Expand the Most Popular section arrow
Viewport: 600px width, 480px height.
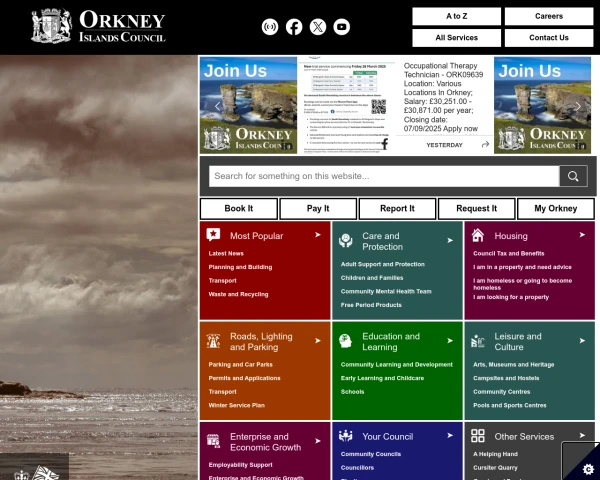click(x=318, y=235)
